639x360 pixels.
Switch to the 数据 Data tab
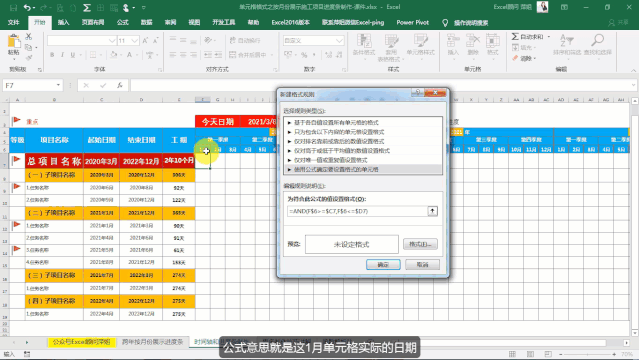tap(146, 22)
